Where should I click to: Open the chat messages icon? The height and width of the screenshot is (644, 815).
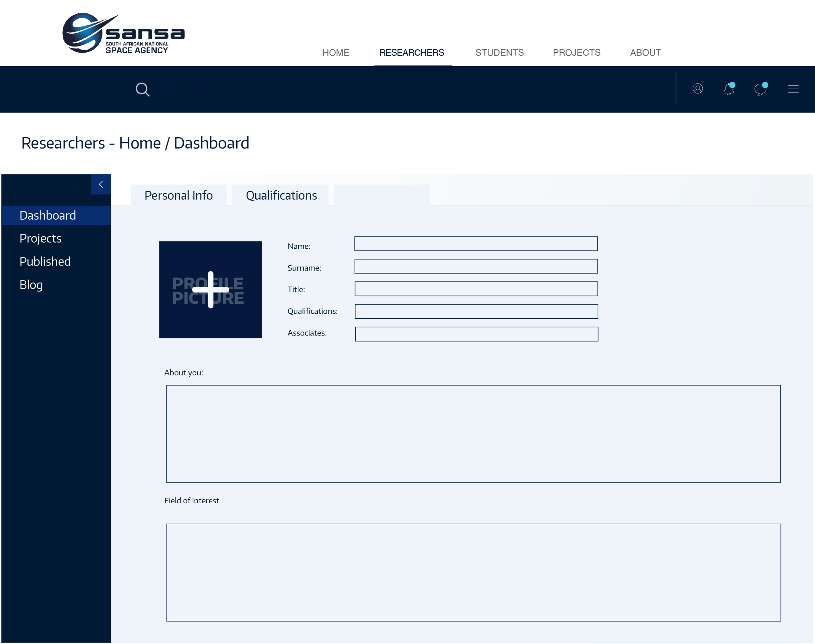(761, 88)
